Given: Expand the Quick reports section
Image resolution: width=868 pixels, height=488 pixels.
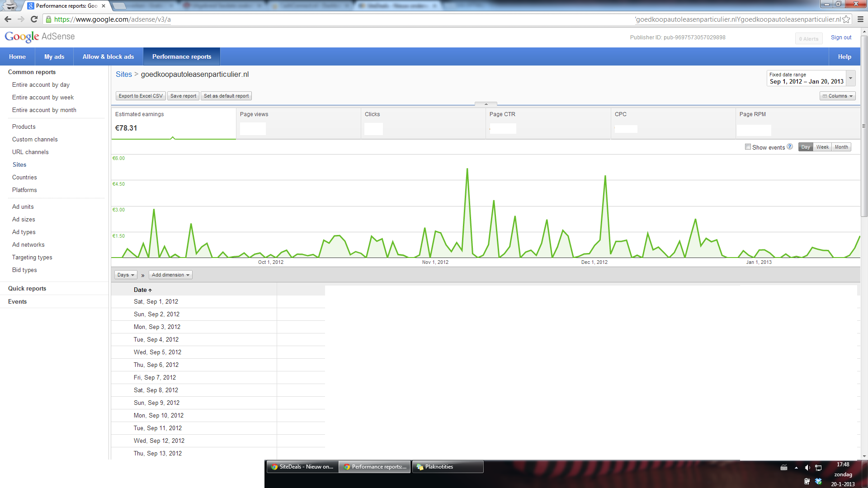Looking at the screenshot, I should pos(27,288).
